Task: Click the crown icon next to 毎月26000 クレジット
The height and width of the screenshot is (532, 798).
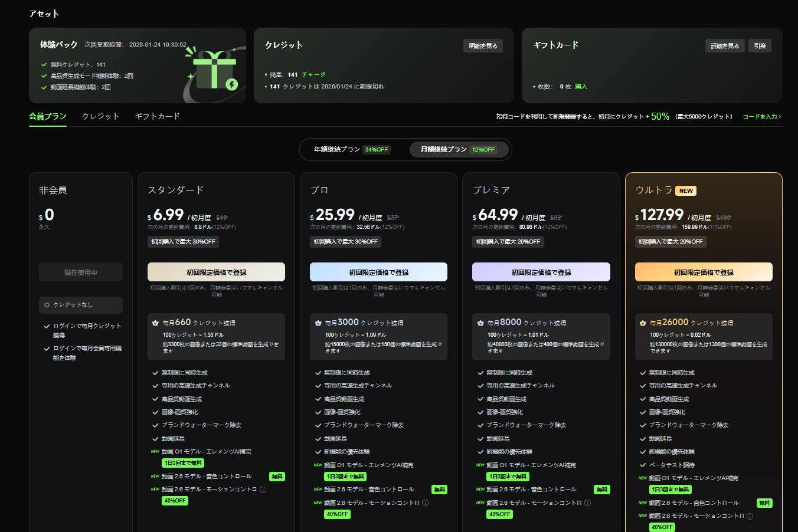Action: (643, 323)
